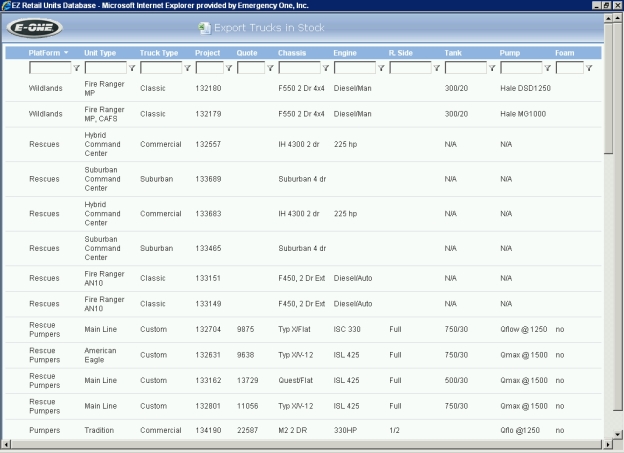
Task: Focus the R. Side filter text box
Action: pyautogui.click(x=410, y=68)
